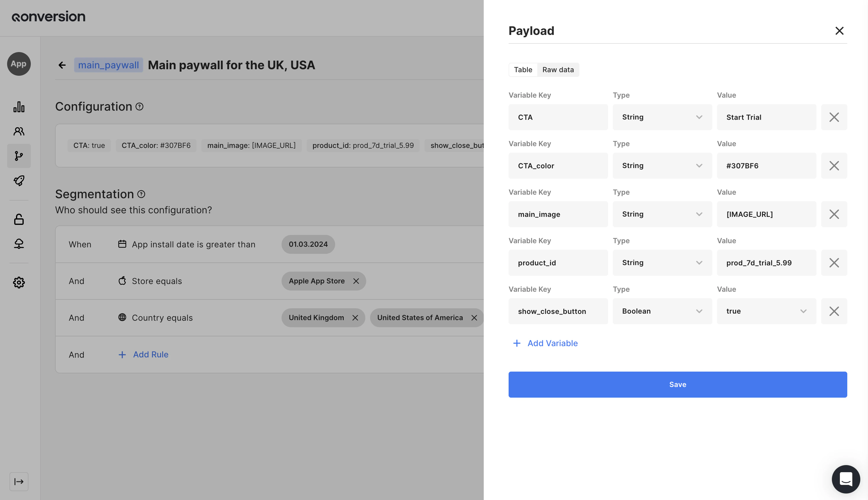Close the Payload panel
Image resolution: width=868 pixels, height=500 pixels.
point(839,31)
